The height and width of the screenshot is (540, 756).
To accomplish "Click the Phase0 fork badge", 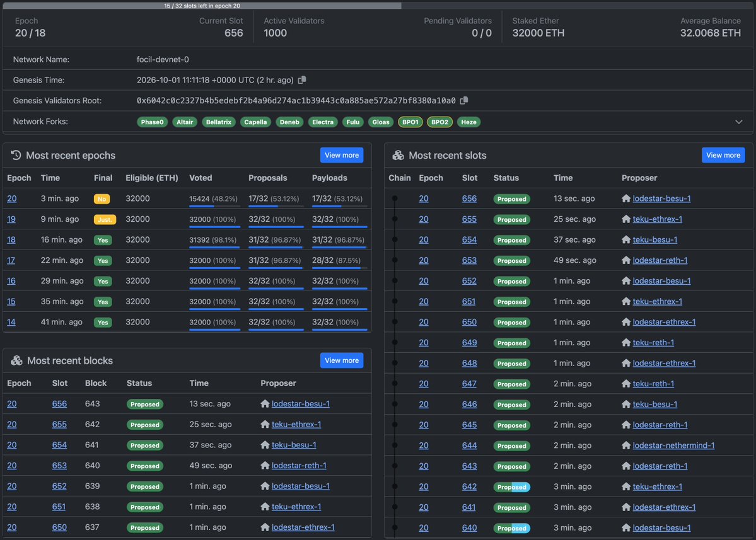I will pos(153,122).
